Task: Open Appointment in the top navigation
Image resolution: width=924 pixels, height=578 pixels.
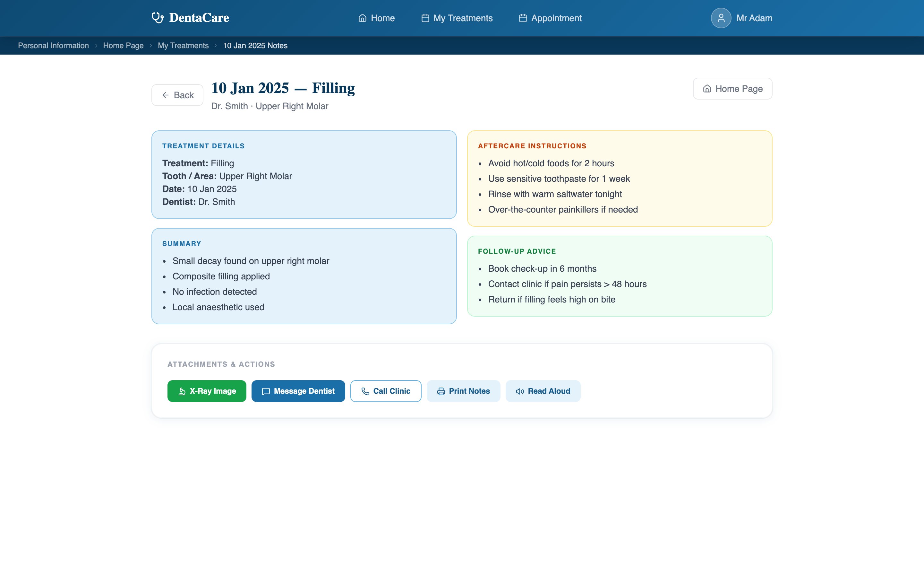Action: (550, 18)
